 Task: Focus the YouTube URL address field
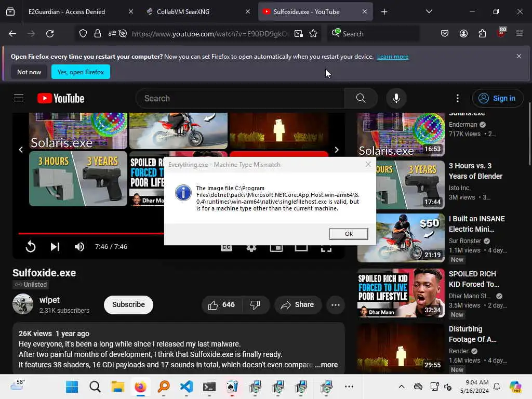pos(209,34)
